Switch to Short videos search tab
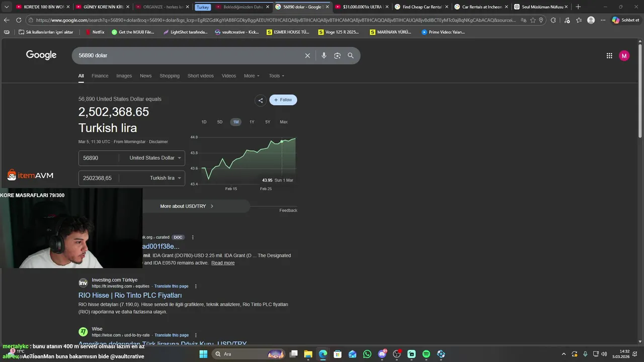This screenshot has height=362, width=644. [200, 76]
